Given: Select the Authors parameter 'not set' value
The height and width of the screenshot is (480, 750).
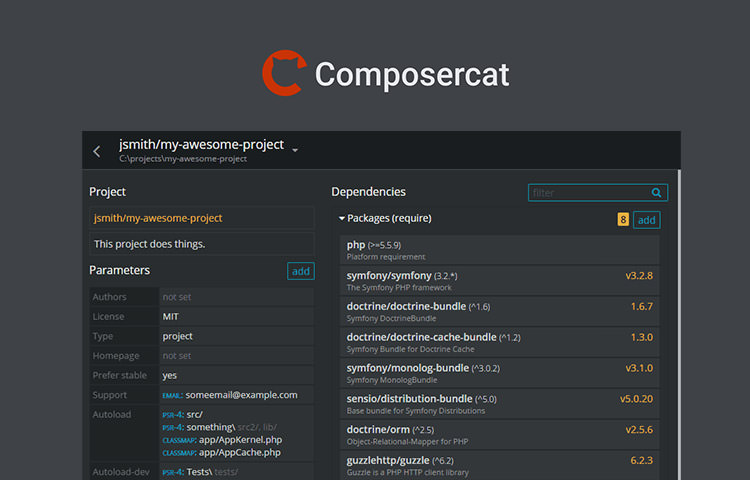Looking at the screenshot, I should [x=177, y=297].
